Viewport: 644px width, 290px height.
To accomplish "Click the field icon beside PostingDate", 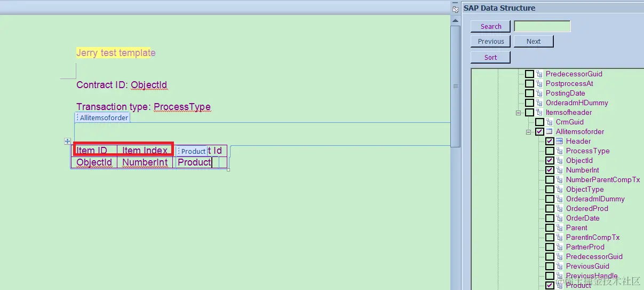I will point(539,93).
